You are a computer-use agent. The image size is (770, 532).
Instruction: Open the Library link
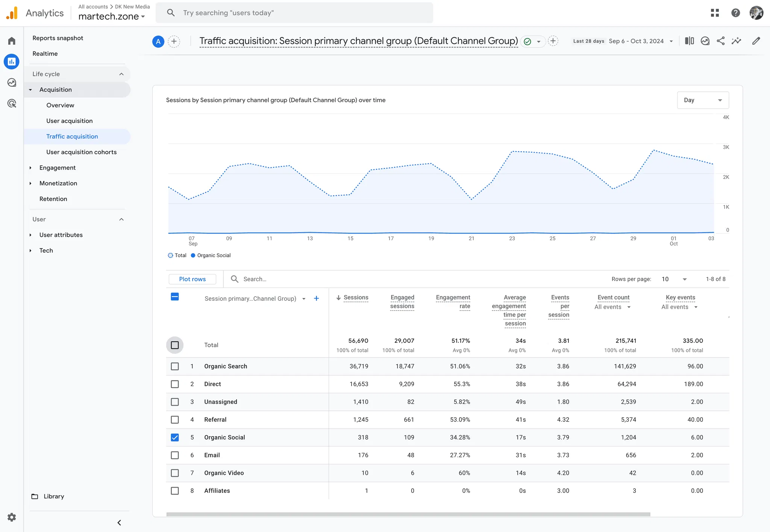[x=53, y=496]
